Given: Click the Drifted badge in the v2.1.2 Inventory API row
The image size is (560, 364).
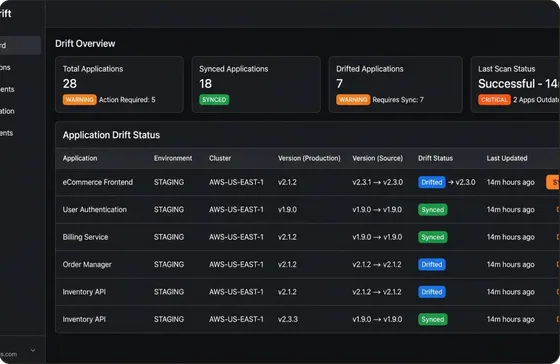Looking at the screenshot, I should pyautogui.click(x=432, y=292).
